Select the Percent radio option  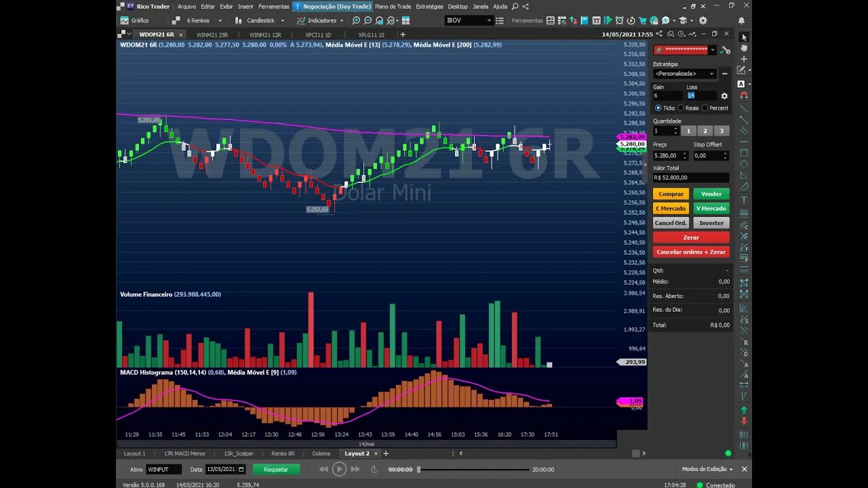(x=705, y=108)
